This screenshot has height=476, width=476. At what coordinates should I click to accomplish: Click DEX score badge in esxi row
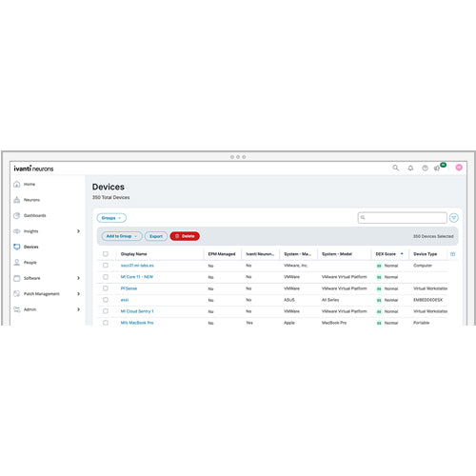coord(379,300)
